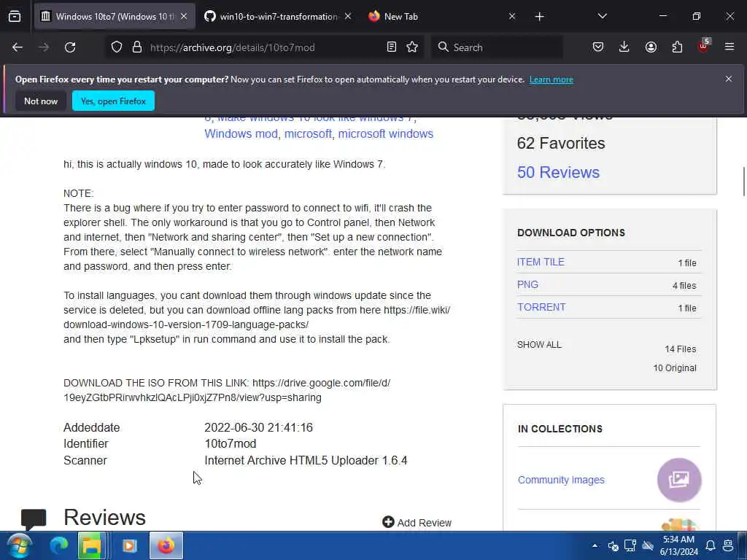The width and height of the screenshot is (747, 560).
Task: Open the Windows mod topic link
Action: click(x=241, y=134)
